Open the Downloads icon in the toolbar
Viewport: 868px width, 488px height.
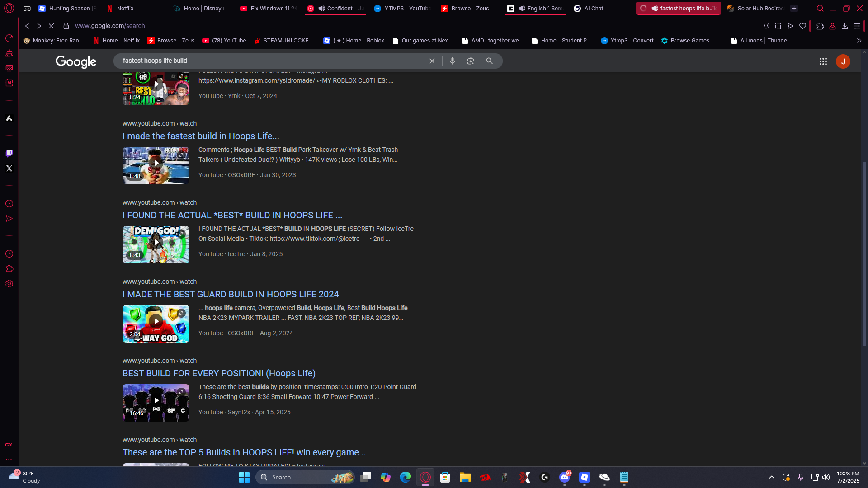coord(844,26)
